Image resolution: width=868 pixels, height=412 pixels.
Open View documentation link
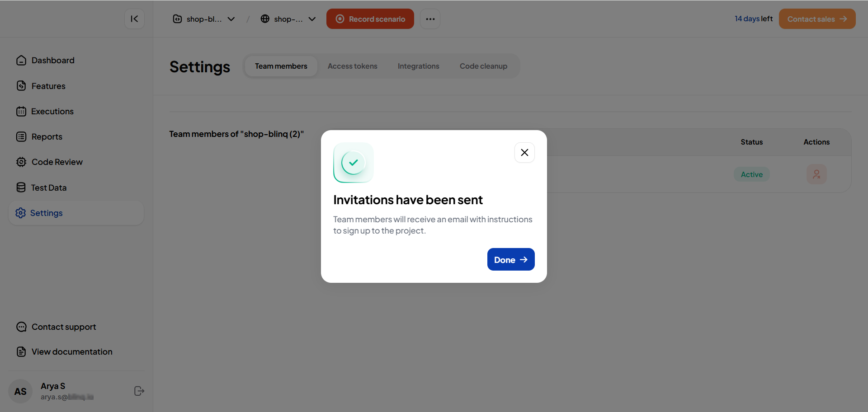click(x=72, y=352)
